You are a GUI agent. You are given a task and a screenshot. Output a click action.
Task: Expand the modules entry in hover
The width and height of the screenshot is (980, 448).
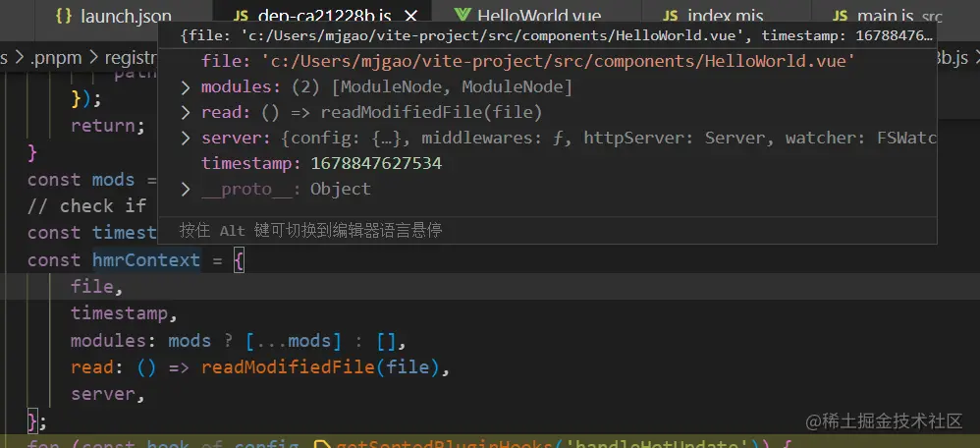point(185,87)
